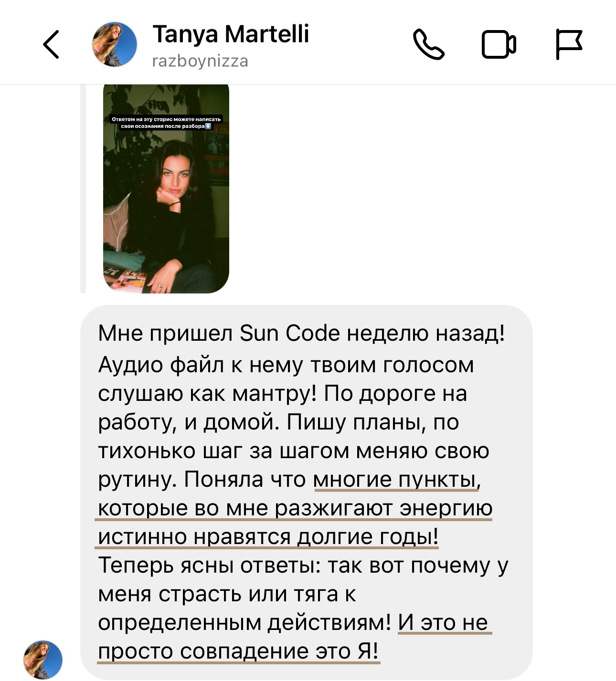616x681 pixels.
Task: Go back using the left chevron arrow
Action: tap(51, 44)
